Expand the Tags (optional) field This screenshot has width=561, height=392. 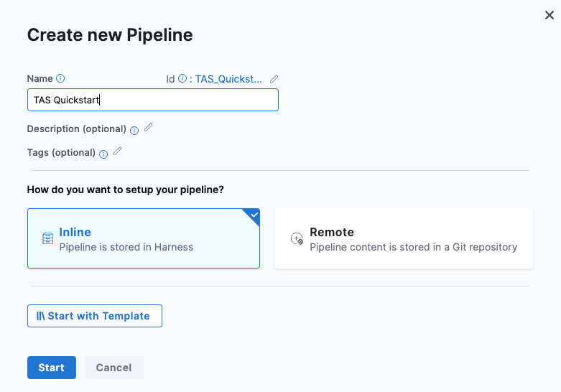(61, 152)
